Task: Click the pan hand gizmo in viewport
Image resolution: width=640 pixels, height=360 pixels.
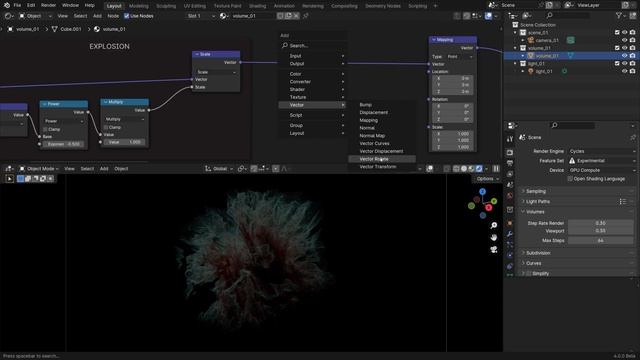Action: 494,237
